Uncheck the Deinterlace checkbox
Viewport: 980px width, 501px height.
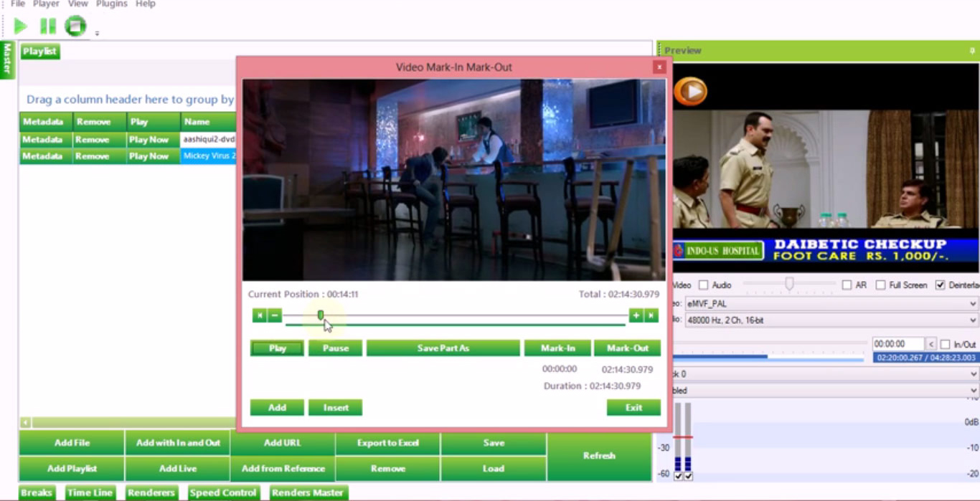941,285
